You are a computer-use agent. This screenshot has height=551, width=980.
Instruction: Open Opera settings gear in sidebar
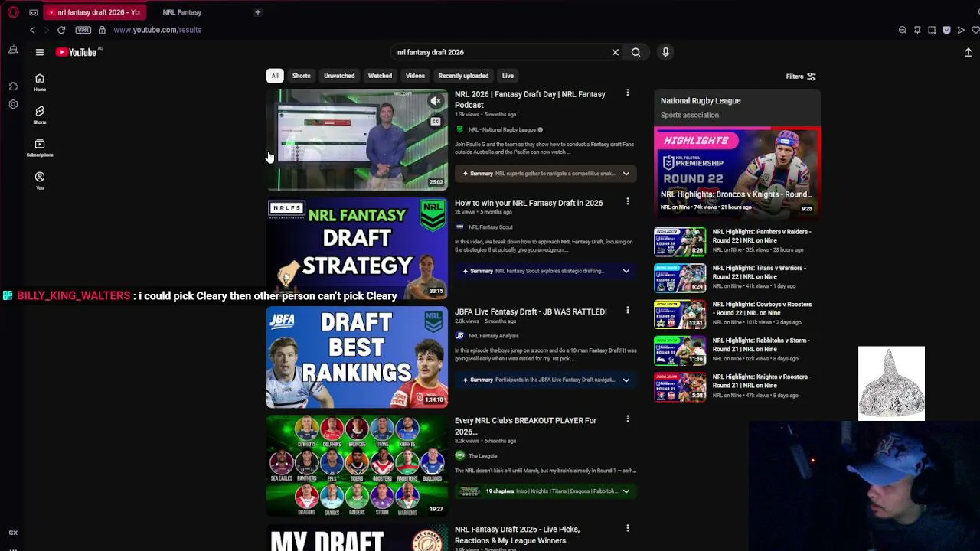pyautogui.click(x=13, y=104)
